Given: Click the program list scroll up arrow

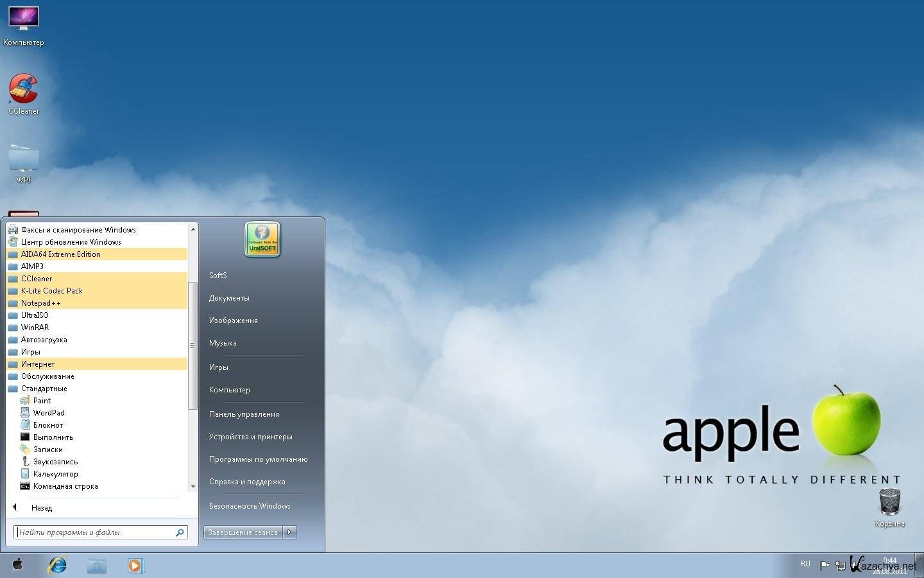Looking at the screenshot, I should click(193, 229).
